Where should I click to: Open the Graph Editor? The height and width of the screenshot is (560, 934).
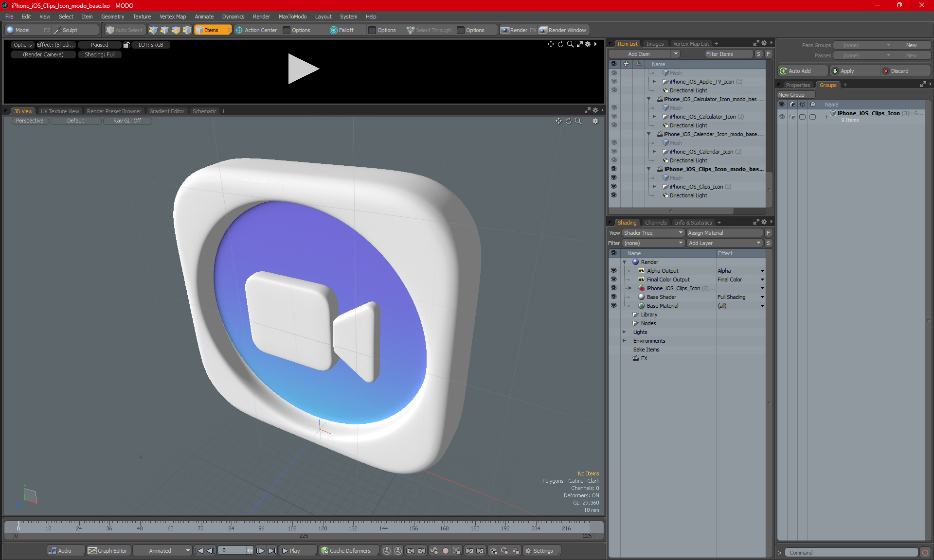108,551
